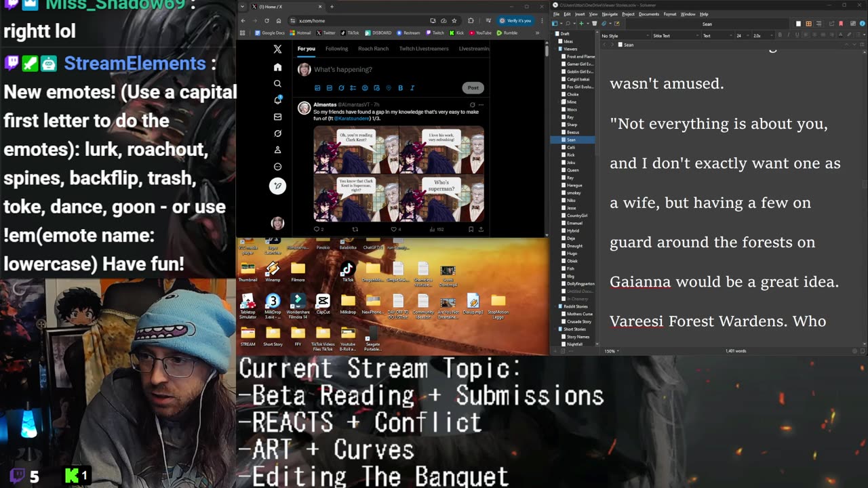This screenshot has width=868, height=488.
Task: Toggle Bold in Scrivener format bar
Action: (780, 35)
